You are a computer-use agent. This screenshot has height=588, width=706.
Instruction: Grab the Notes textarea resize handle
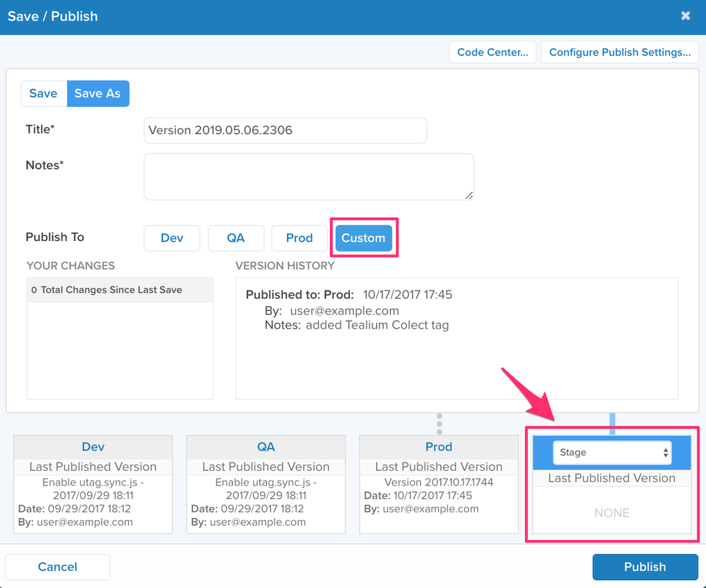pyautogui.click(x=469, y=195)
